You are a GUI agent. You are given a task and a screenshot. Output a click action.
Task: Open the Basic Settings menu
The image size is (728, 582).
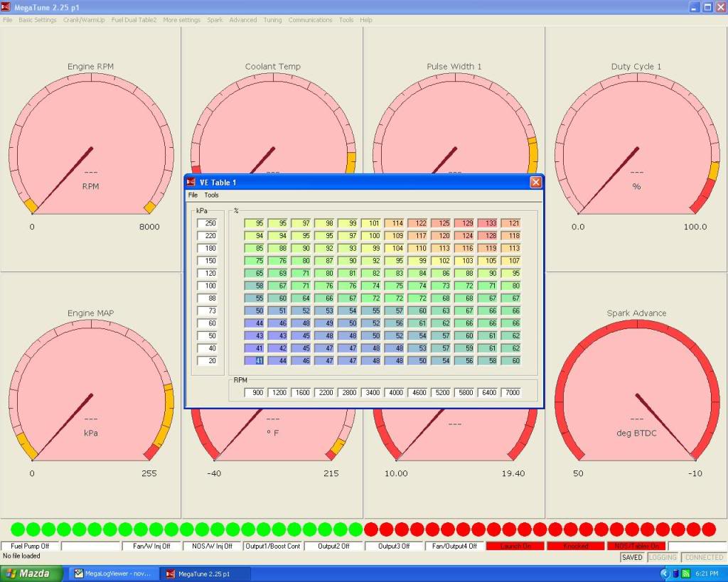click(37, 20)
